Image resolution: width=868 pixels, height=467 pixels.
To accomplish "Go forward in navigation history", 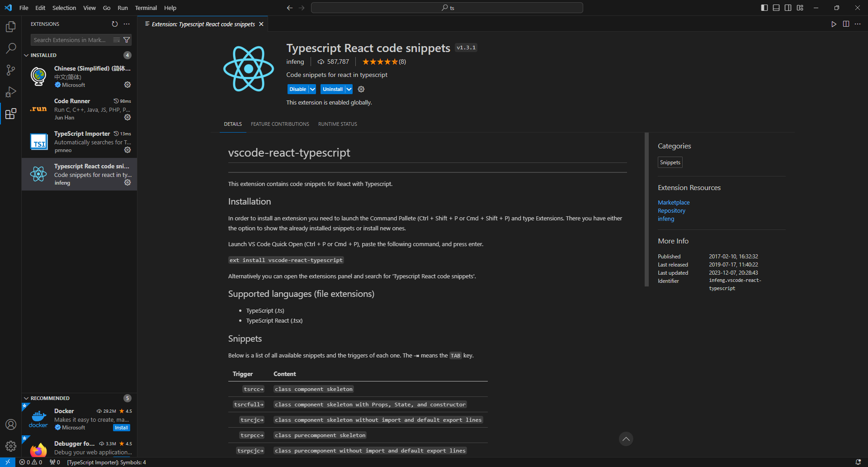I will click(x=302, y=8).
